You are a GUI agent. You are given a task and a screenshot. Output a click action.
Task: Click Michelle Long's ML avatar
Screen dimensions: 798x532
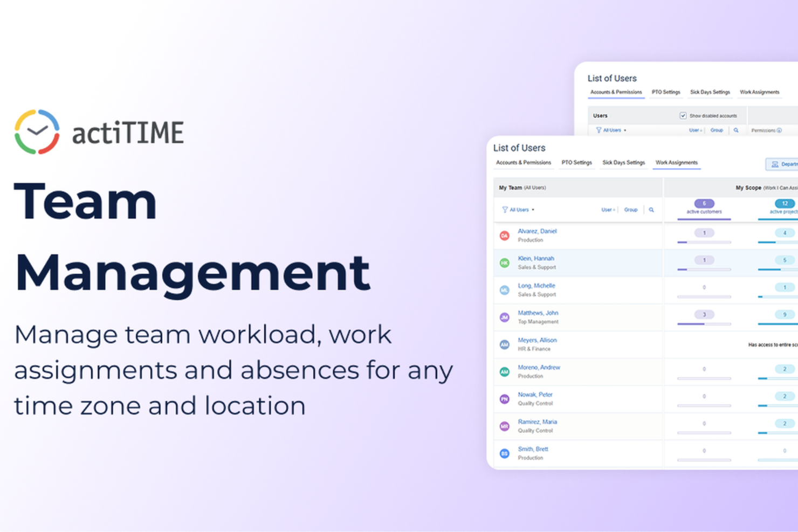coord(505,290)
